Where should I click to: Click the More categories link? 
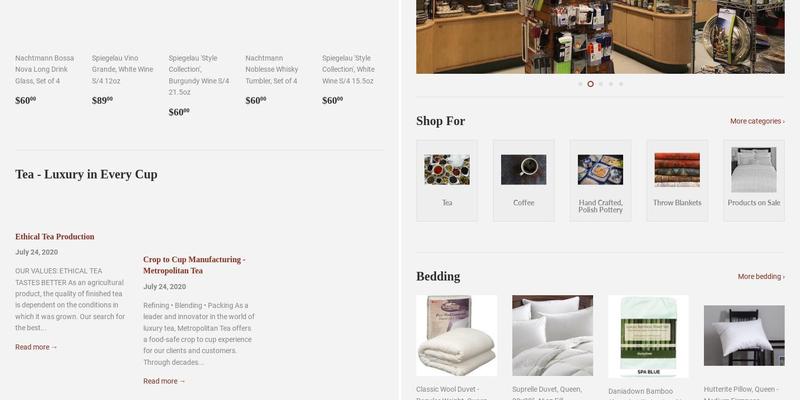coord(757,121)
